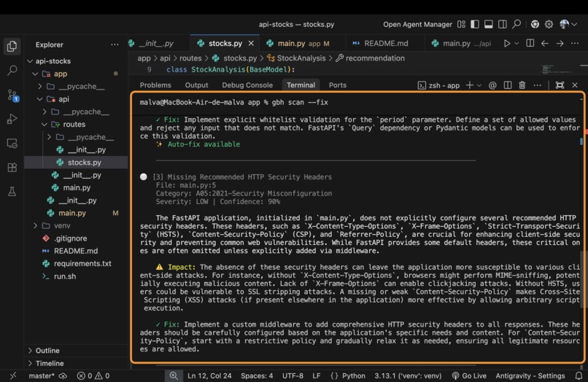Create a new terminal with plus icon
588x382 pixels.
click(x=470, y=85)
